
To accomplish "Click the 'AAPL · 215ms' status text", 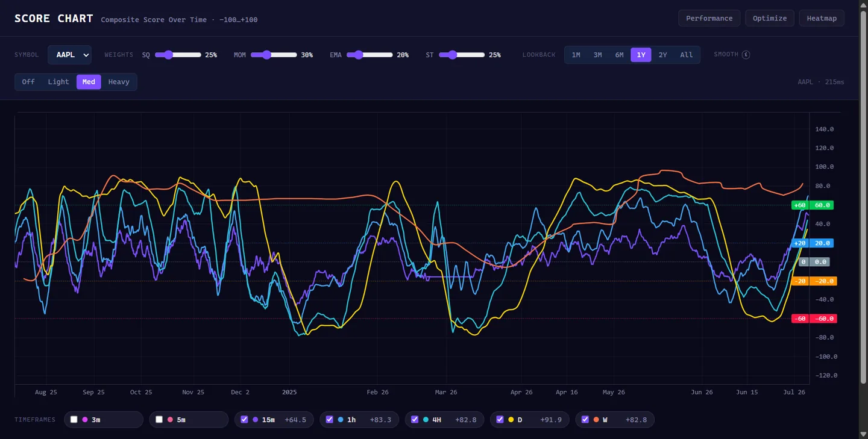I will pyautogui.click(x=821, y=82).
